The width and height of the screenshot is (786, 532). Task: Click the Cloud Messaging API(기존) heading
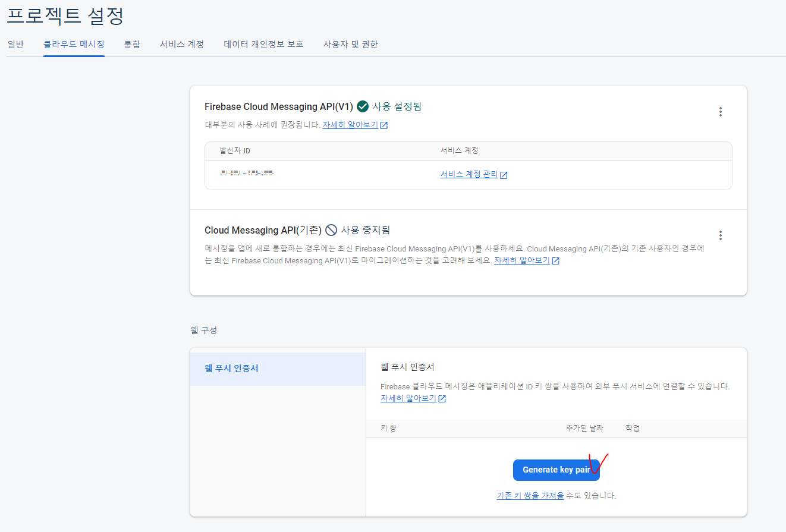[263, 230]
